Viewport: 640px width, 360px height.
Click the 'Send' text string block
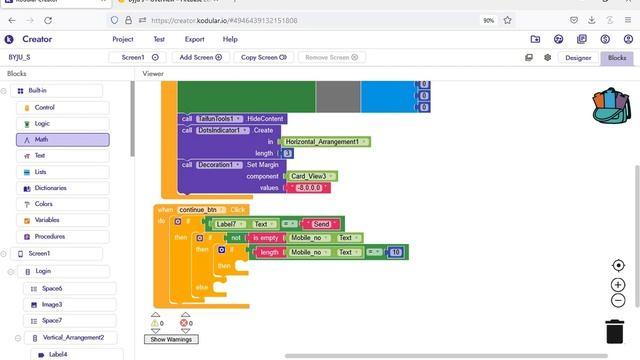click(321, 224)
